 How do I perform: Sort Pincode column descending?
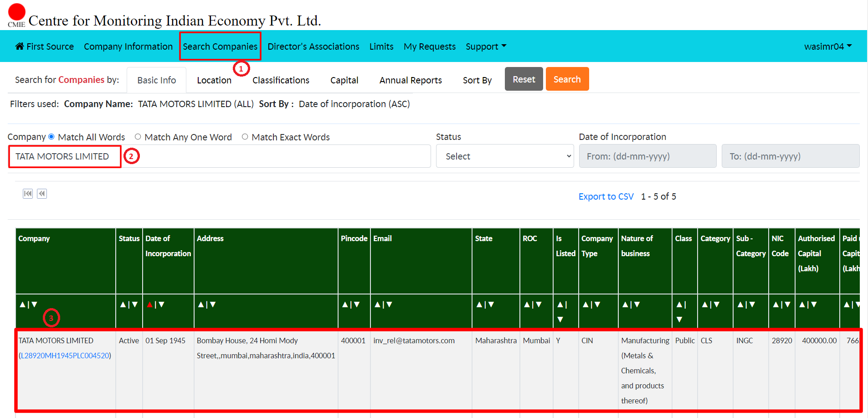pos(357,304)
